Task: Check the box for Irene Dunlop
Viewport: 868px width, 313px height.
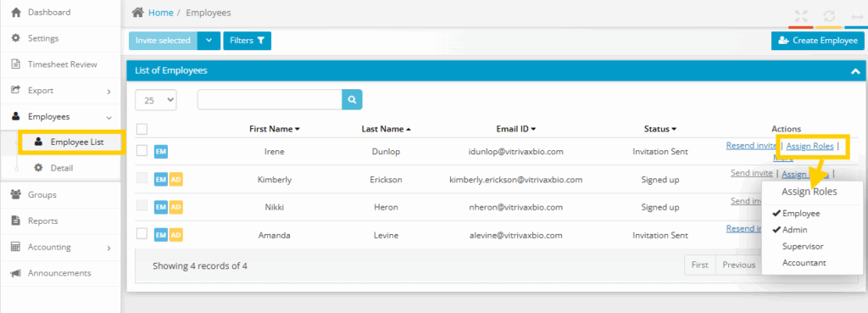Action: [142, 151]
